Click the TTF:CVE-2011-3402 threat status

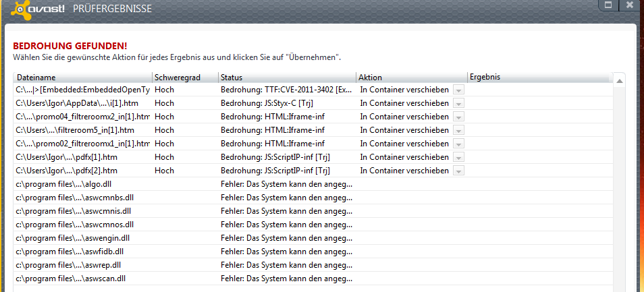286,90
